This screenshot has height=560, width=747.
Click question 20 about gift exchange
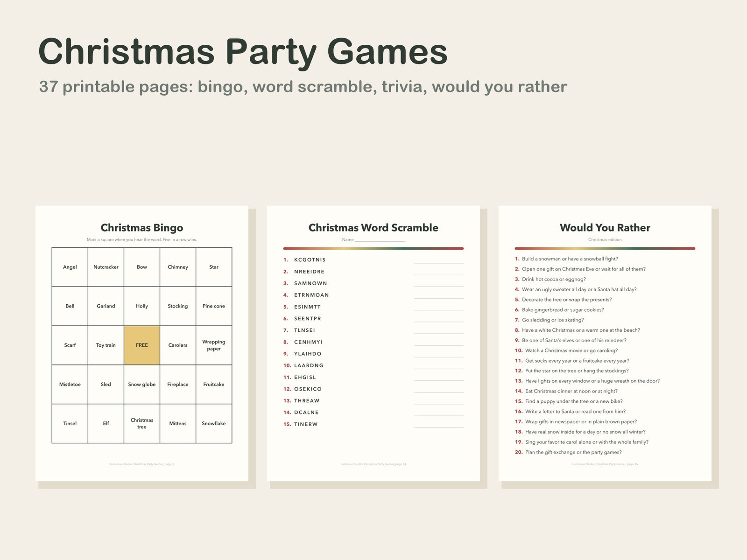tap(568, 452)
